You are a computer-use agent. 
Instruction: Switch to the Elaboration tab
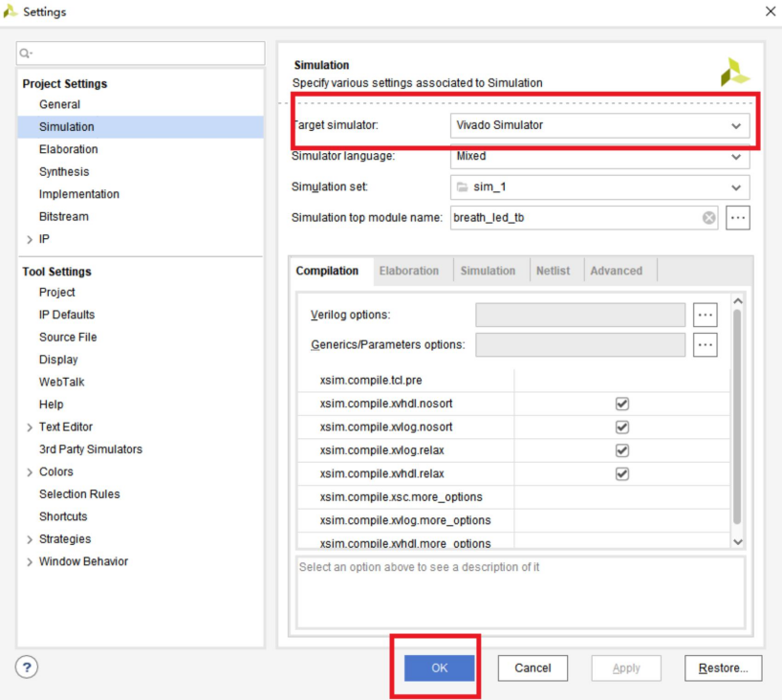pyautogui.click(x=408, y=271)
